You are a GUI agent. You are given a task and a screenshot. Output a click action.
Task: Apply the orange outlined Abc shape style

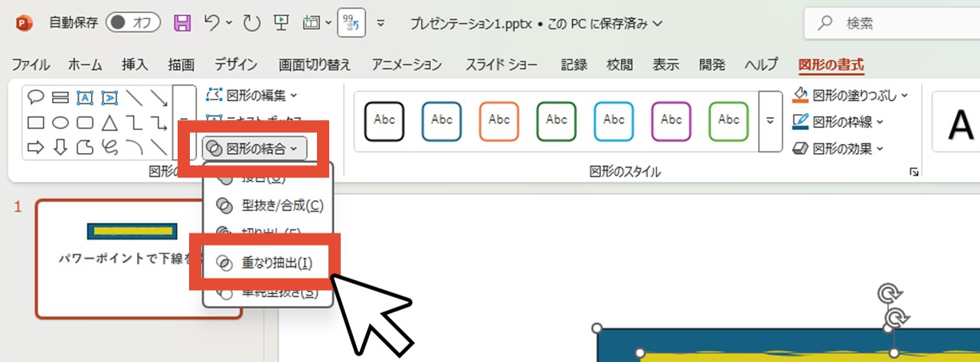[x=499, y=120]
